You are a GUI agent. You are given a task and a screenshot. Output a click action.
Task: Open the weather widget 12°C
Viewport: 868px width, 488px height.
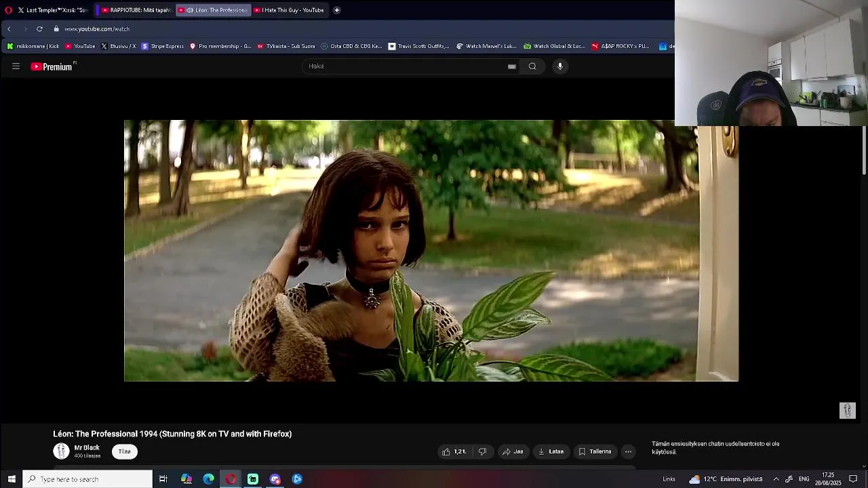(x=726, y=479)
